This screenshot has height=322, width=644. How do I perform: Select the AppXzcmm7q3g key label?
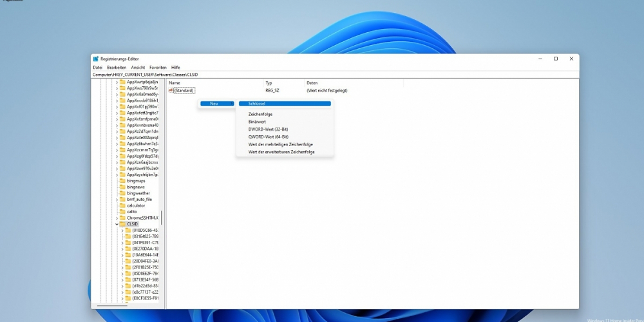tap(142, 150)
